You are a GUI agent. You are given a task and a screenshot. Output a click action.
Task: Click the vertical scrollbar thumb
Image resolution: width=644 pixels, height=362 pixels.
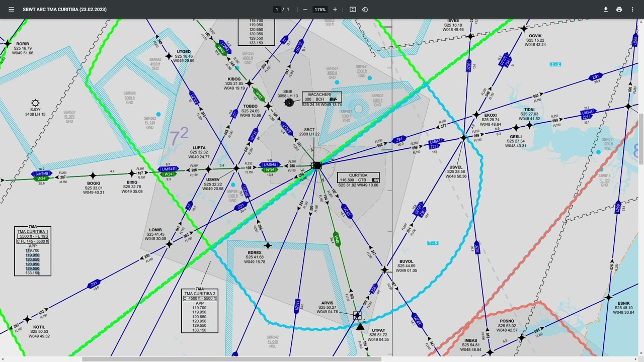pyautogui.click(x=641, y=139)
